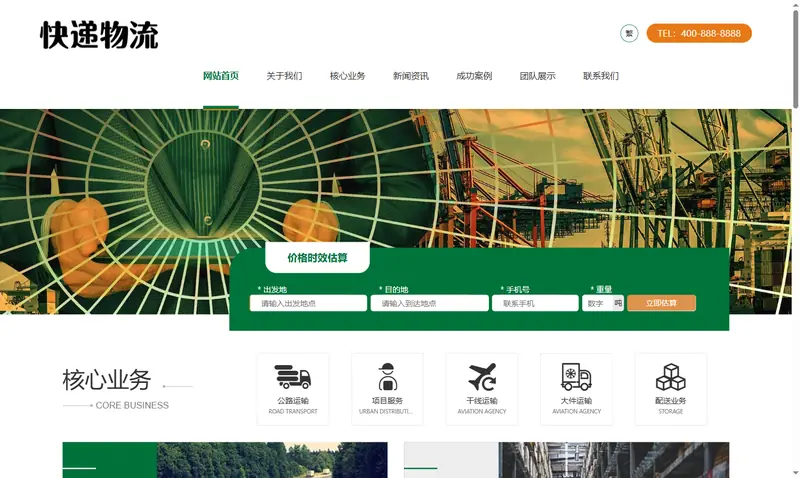Click the 项目服务 worker icon
The width and height of the screenshot is (800, 478).
click(x=387, y=376)
